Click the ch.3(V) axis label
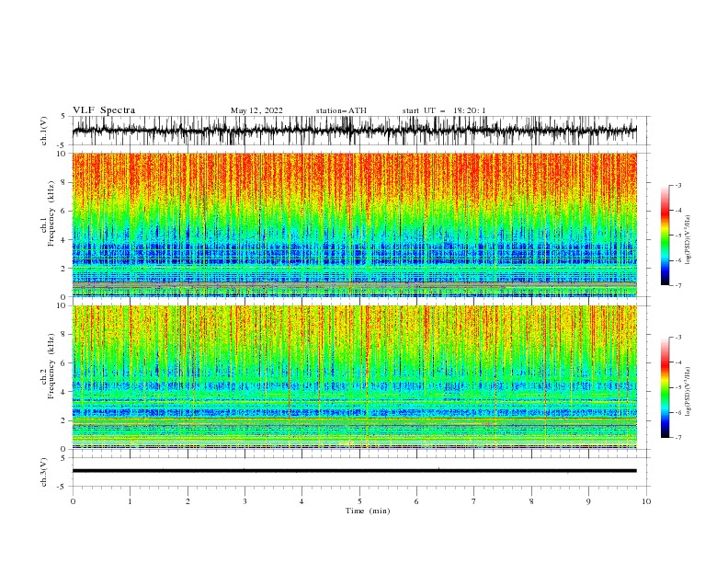This screenshot has width=728, height=563. (x=44, y=472)
